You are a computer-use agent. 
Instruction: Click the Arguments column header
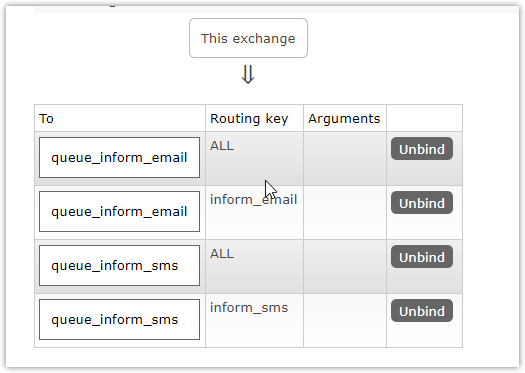click(345, 118)
